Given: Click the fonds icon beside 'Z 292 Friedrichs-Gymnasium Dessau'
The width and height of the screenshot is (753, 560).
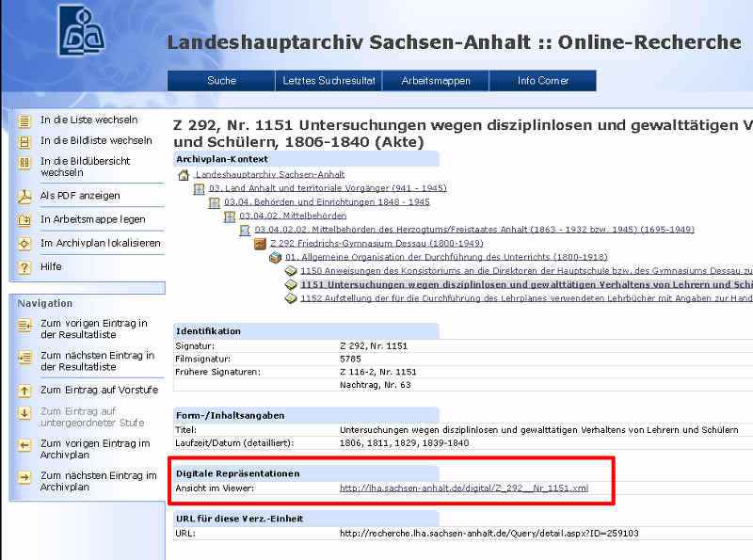Looking at the screenshot, I should coord(260,244).
